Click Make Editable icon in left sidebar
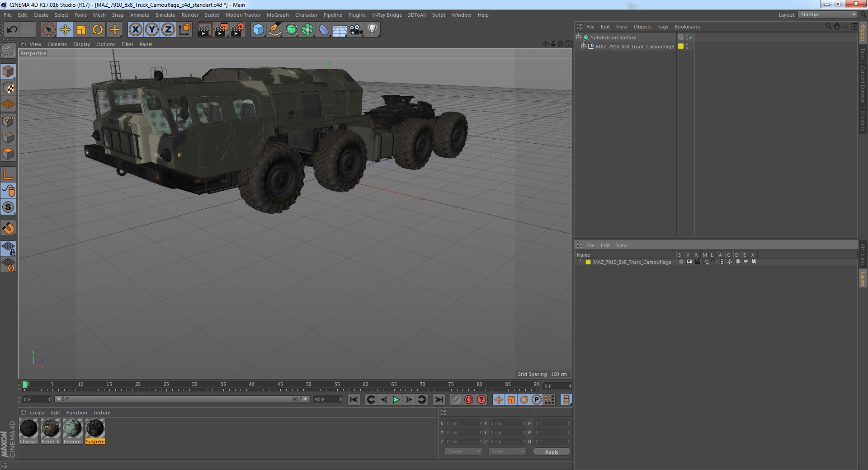Viewport: 868px width, 470px height. point(8,51)
